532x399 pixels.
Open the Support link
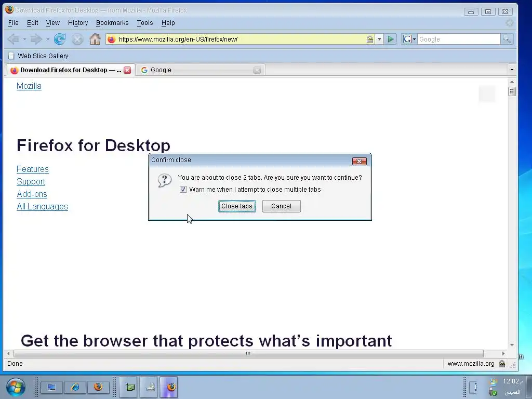point(31,182)
